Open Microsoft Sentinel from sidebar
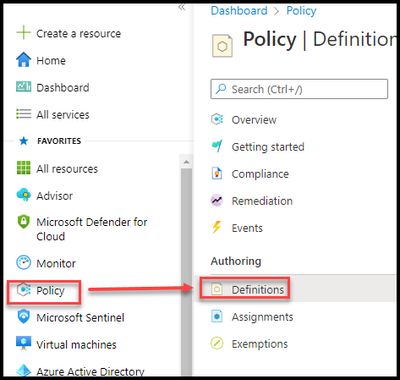The image size is (400, 380). click(70, 317)
